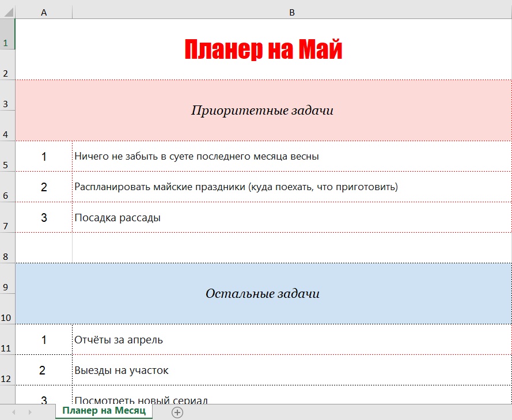Viewport: 512px width, 420px height.
Task: Click the cell Отчёты за апрель
Action: coord(291,339)
